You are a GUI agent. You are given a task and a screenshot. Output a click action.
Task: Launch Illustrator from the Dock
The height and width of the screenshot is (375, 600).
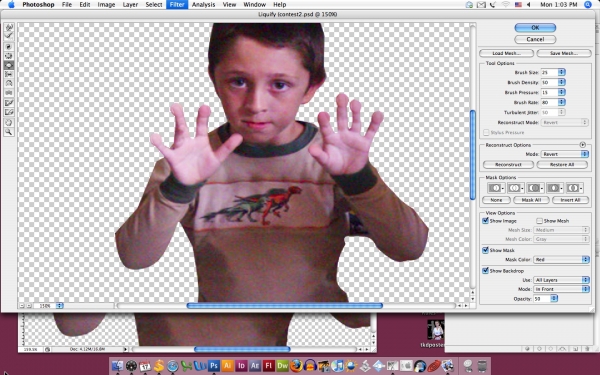click(227, 366)
